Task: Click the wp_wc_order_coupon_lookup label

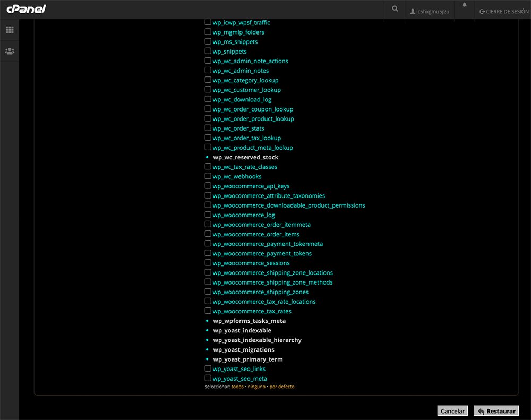Action: [x=253, y=109]
